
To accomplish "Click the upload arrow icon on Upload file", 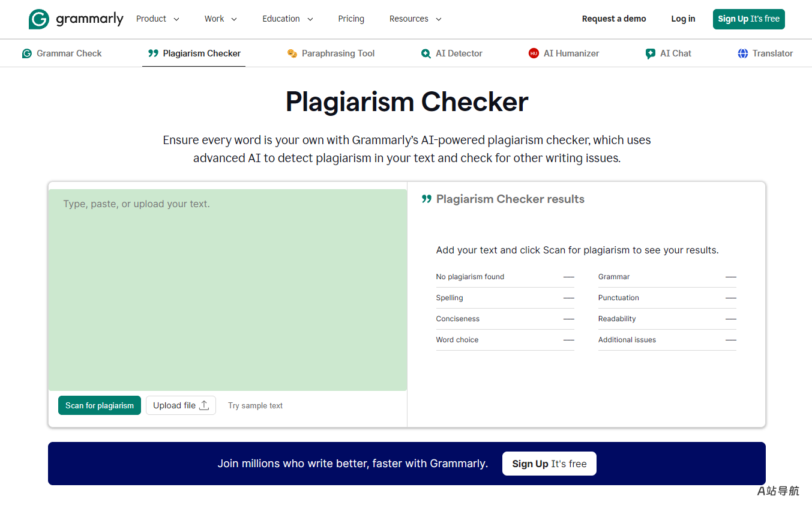I will click(204, 405).
